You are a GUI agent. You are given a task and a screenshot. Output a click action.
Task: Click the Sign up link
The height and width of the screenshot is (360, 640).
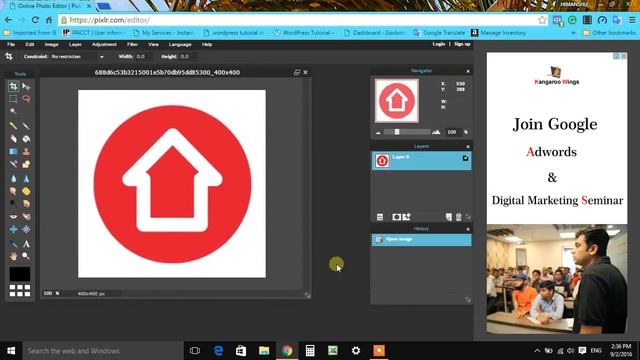click(462, 44)
